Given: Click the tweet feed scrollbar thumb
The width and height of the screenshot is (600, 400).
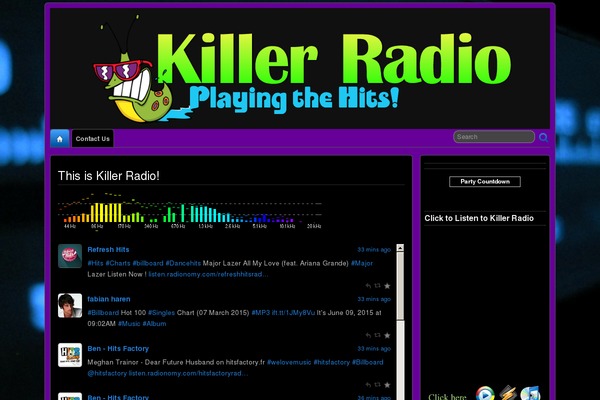Looking at the screenshot, I should pyautogui.click(x=400, y=286).
